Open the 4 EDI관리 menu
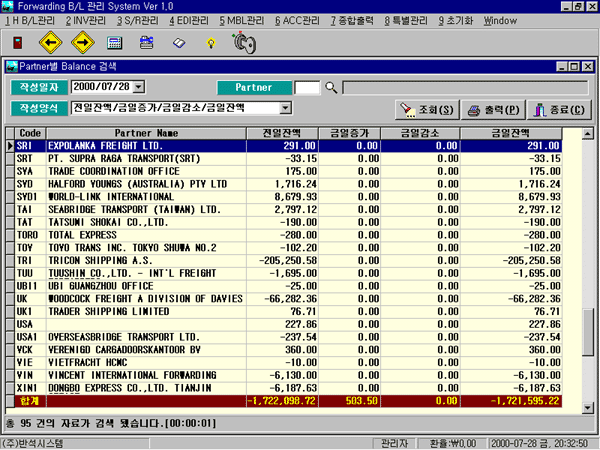 [189, 21]
